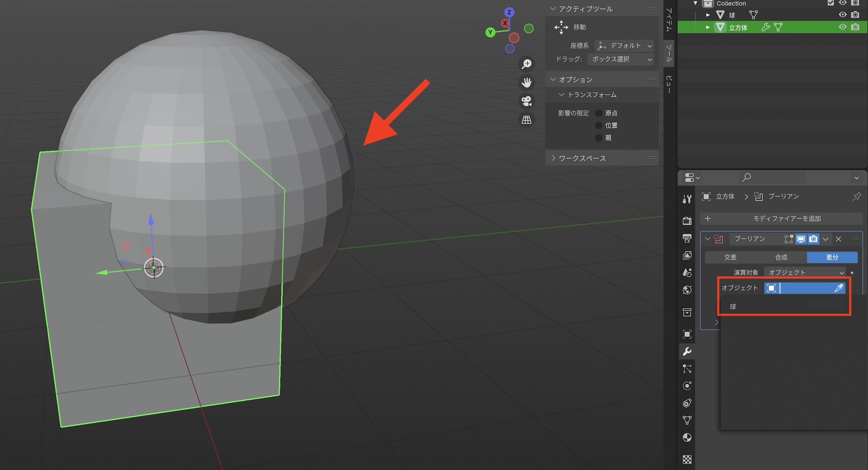
Task: Switch perspective/orthographic grid icon
Action: pyautogui.click(x=526, y=120)
